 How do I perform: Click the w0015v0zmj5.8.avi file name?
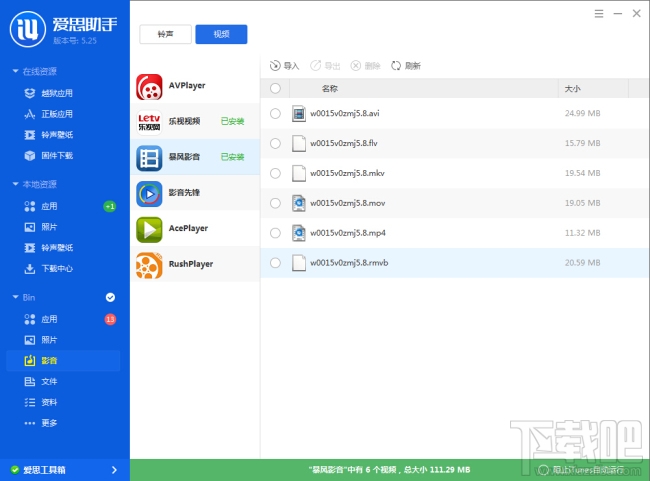[x=344, y=113]
